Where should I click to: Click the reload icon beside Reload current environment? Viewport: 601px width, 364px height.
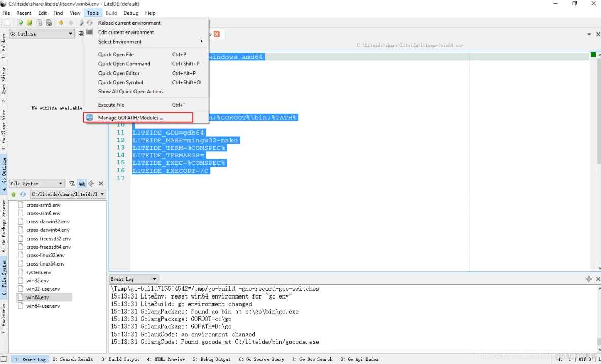pos(89,23)
